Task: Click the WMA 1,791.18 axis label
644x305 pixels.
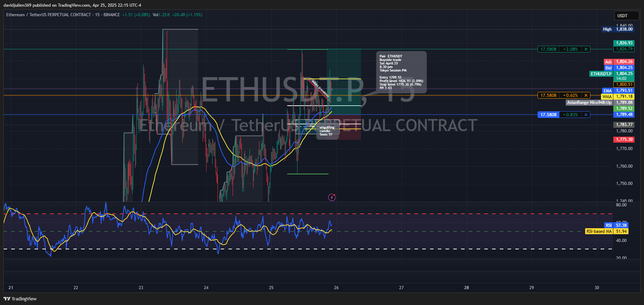Action: pyautogui.click(x=618, y=97)
